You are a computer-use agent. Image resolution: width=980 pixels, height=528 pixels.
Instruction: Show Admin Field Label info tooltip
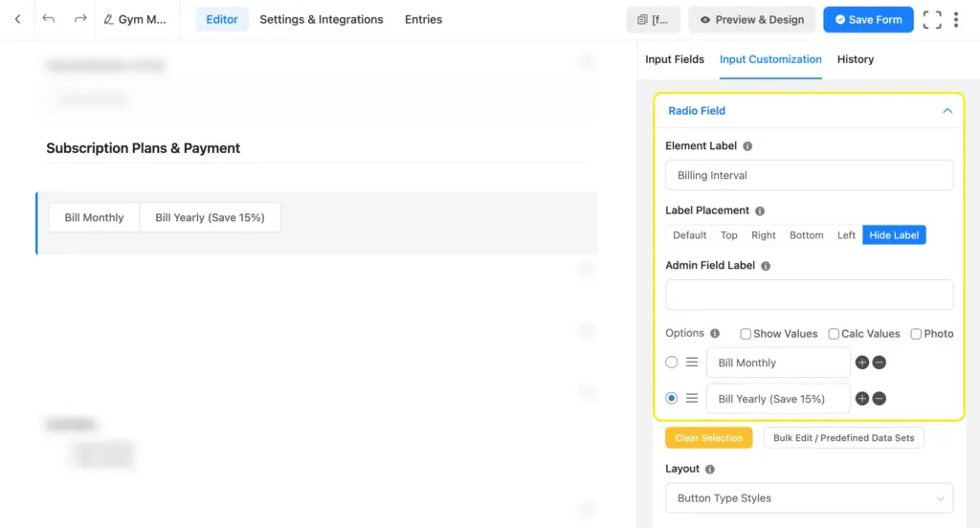pyautogui.click(x=765, y=266)
